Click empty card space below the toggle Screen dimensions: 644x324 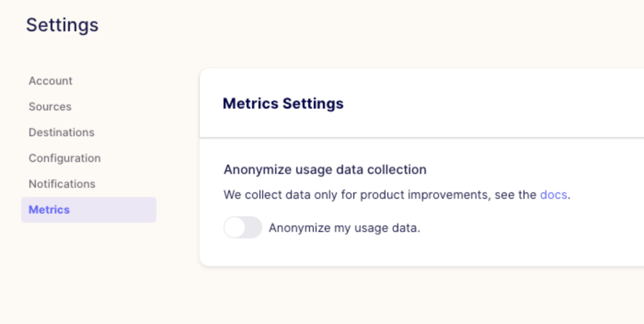pyautogui.click(x=414, y=252)
